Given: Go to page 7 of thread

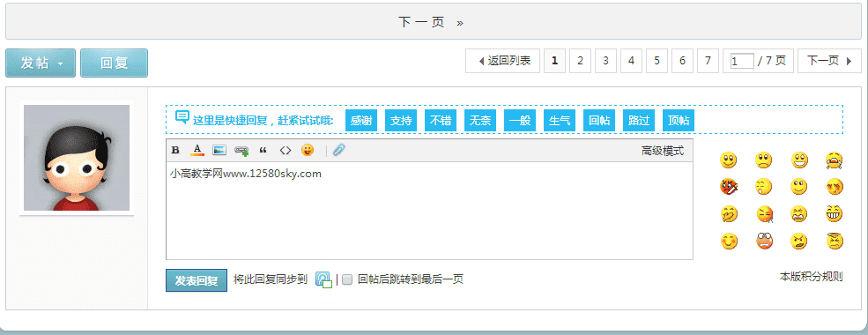Looking at the screenshot, I should [708, 61].
